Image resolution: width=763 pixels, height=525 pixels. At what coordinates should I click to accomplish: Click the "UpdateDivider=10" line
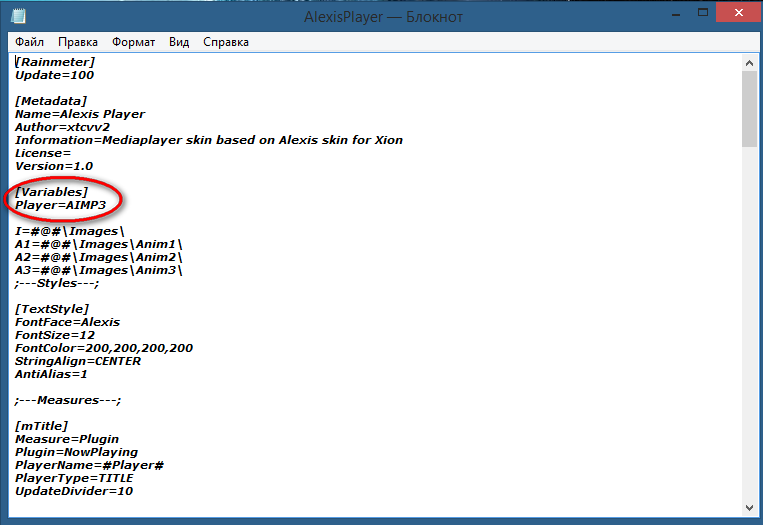74,491
